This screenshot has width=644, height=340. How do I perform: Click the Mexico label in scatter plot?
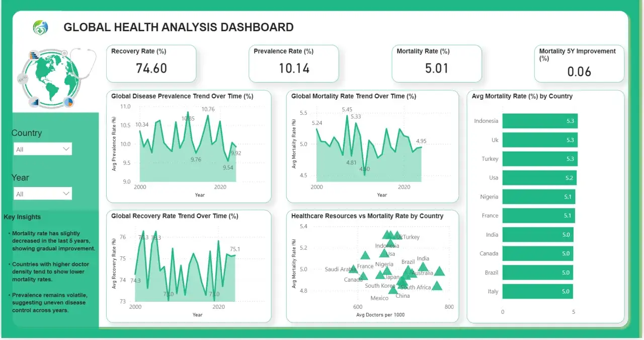(379, 298)
